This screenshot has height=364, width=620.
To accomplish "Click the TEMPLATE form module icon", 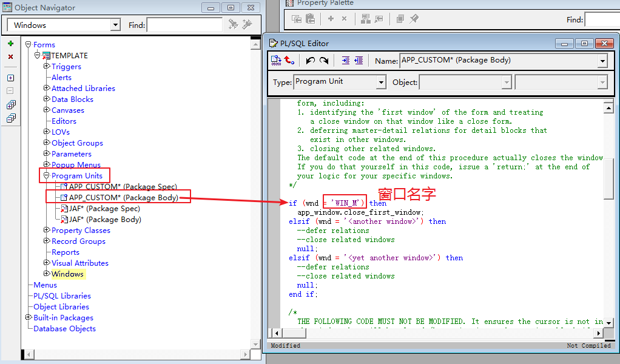I will coord(46,56).
